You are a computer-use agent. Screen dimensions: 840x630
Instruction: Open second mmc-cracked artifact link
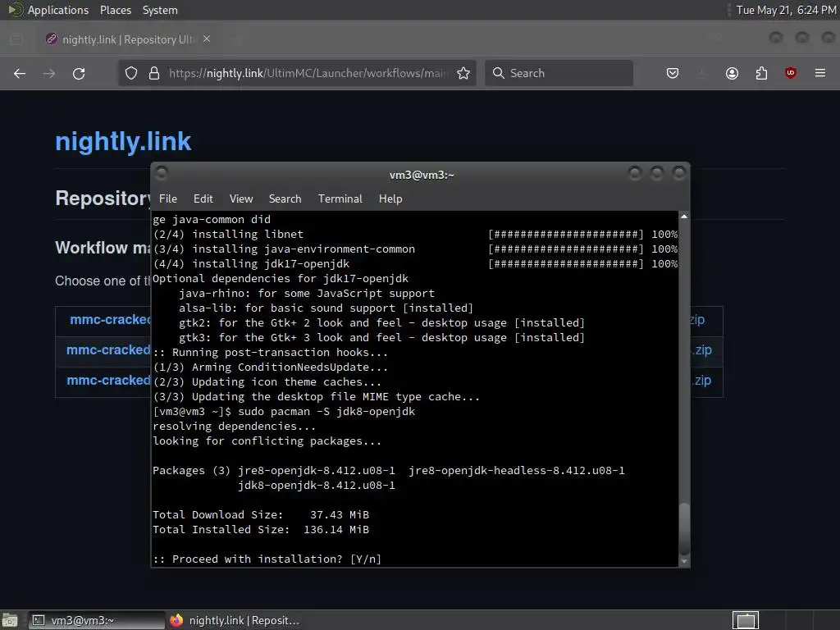click(x=108, y=349)
